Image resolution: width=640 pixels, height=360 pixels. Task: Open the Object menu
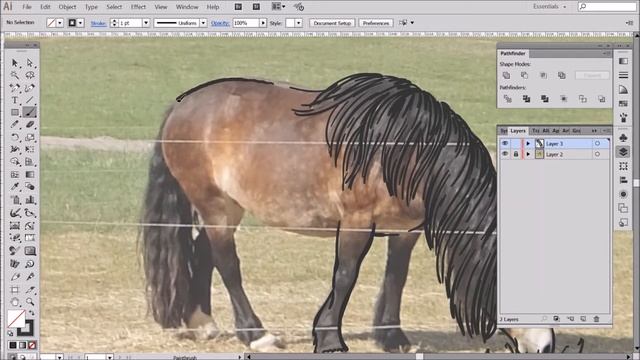tap(67, 7)
